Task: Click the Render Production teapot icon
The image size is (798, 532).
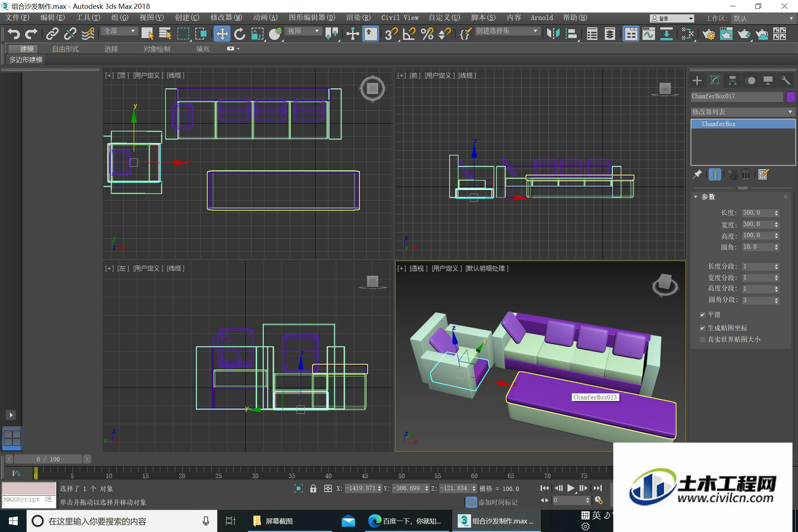Action: click(744, 34)
